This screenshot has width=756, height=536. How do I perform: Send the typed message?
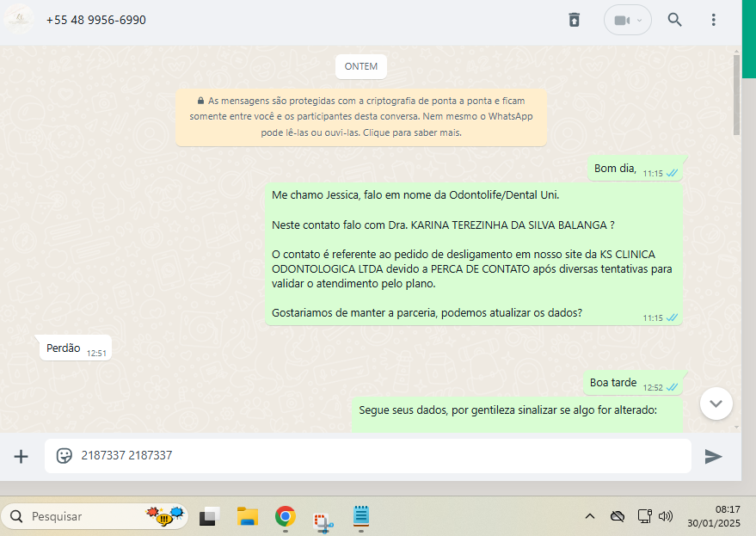pos(713,456)
